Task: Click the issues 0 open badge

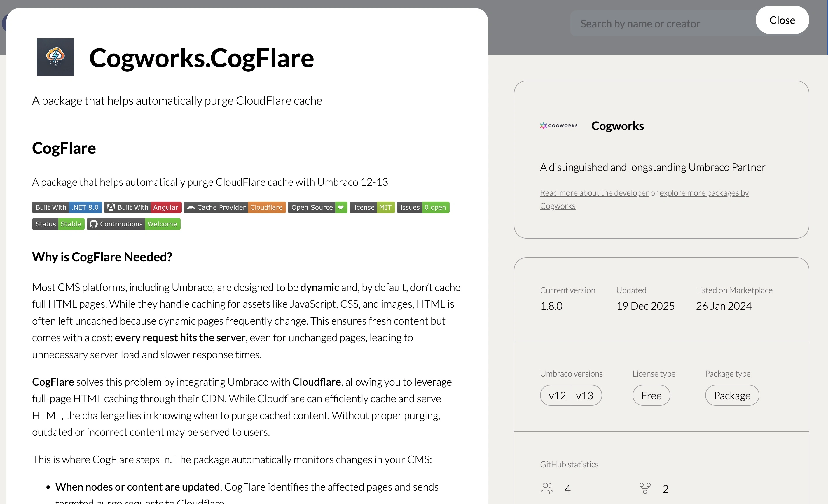Action: point(423,207)
